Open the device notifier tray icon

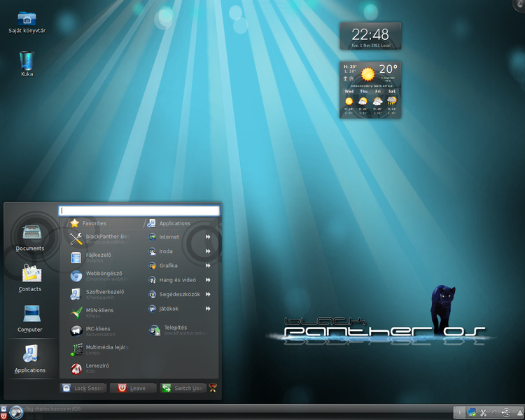[506, 412]
